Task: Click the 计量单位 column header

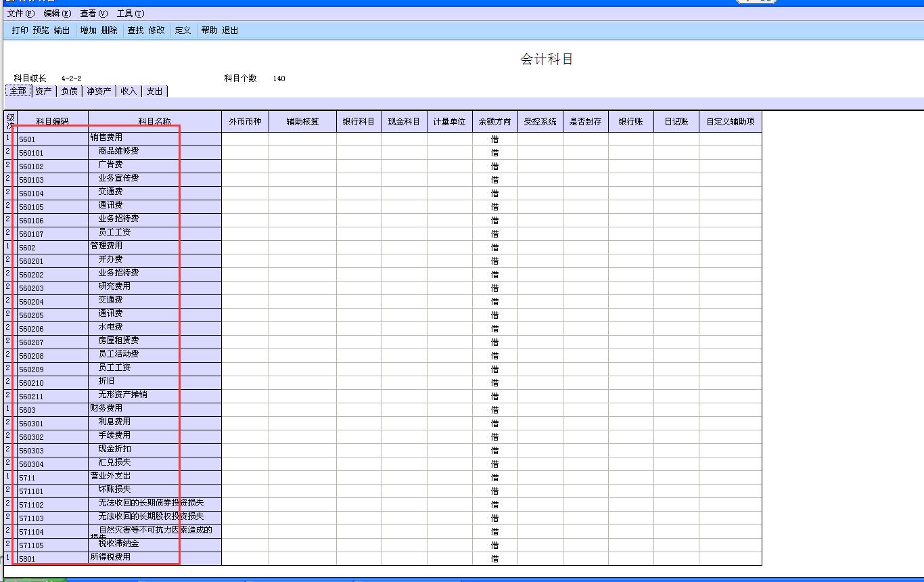Action: click(x=449, y=122)
